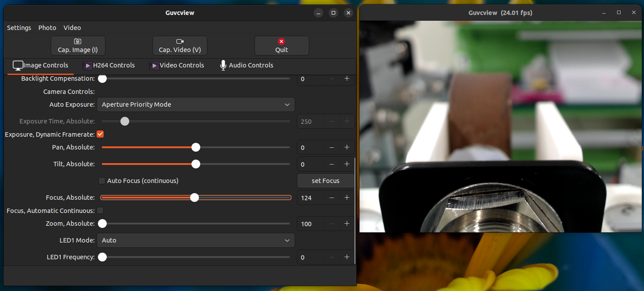Image resolution: width=644 pixels, height=291 pixels.
Task: Switch to the Audio Controls tab
Action: point(247,65)
